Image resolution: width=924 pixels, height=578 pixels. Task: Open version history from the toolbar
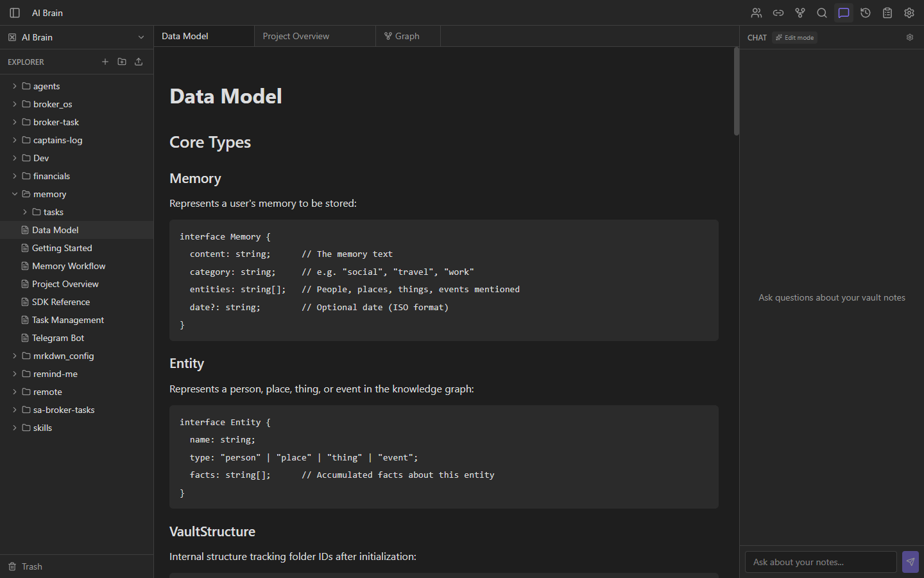coord(866,13)
